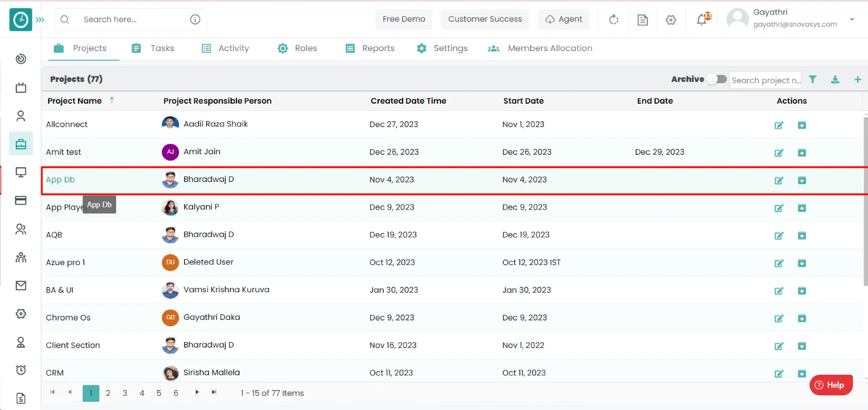Image resolution: width=868 pixels, height=410 pixels.
Task: Click the red Help button
Action: pyautogui.click(x=831, y=385)
